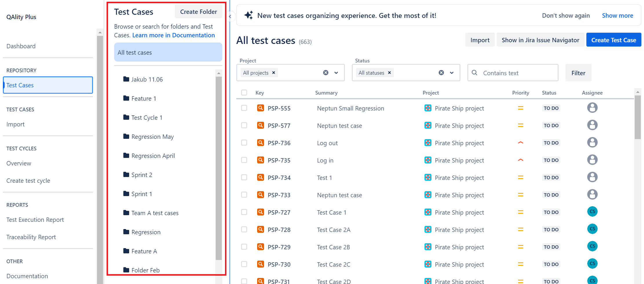Click the Pirate Ship project icon in PSP-577 row

coord(428,125)
